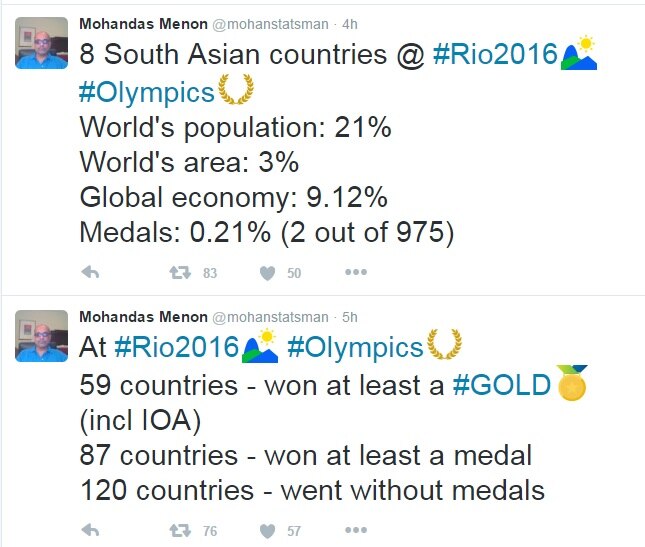Open the #GOLD hashtag link
Image resolution: width=645 pixels, height=547 pixels.
[501, 385]
